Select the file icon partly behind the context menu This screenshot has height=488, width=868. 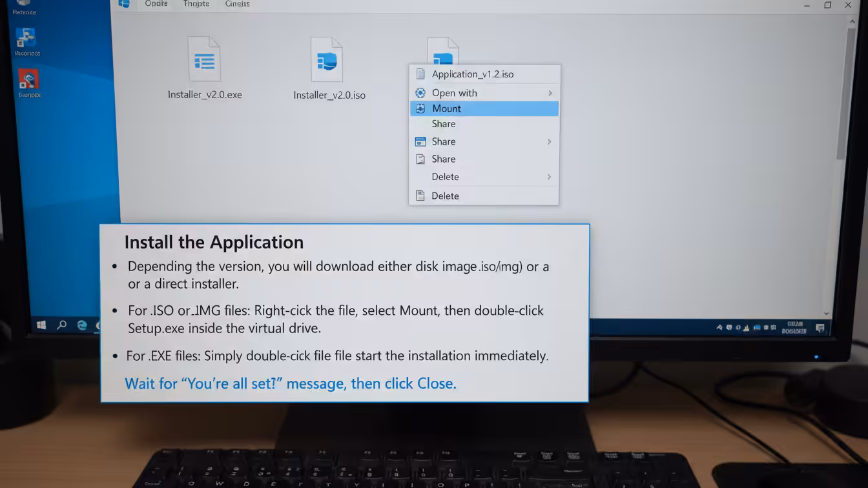443,51
